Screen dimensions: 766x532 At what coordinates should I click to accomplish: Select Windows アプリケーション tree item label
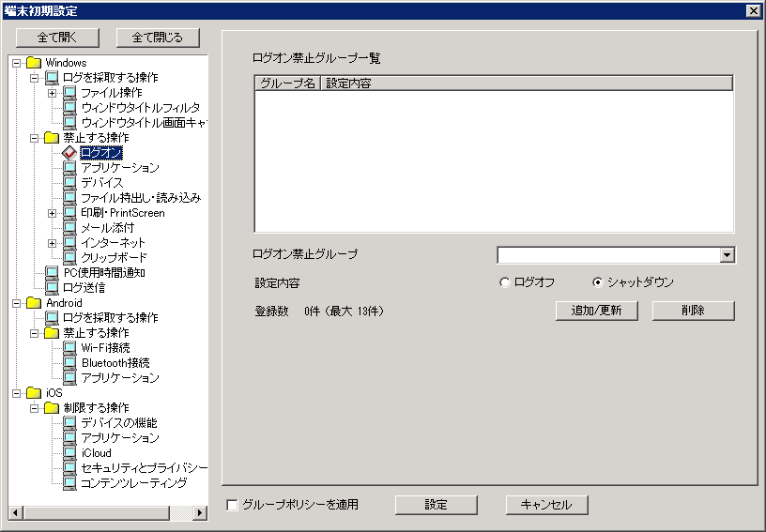coord(120,168)
